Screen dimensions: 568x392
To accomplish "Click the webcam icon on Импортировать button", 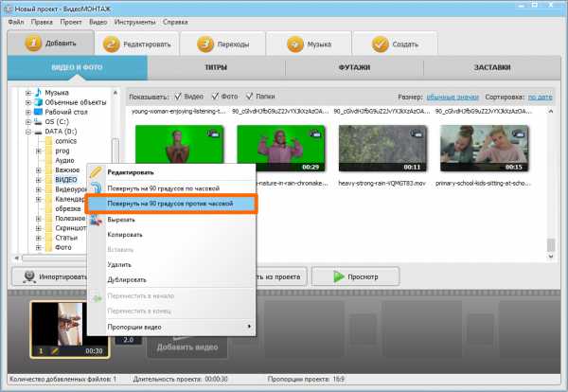I will (x=28, y=277).
